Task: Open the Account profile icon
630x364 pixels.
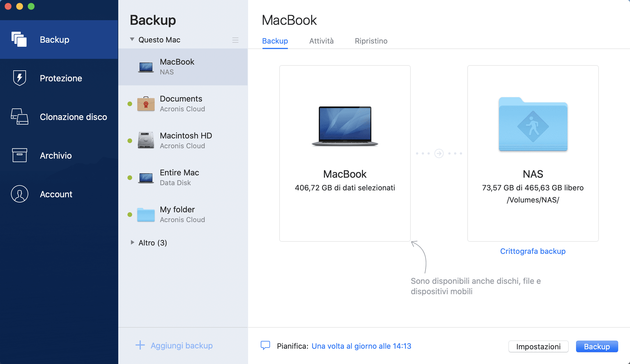Action: coord(20,194)
